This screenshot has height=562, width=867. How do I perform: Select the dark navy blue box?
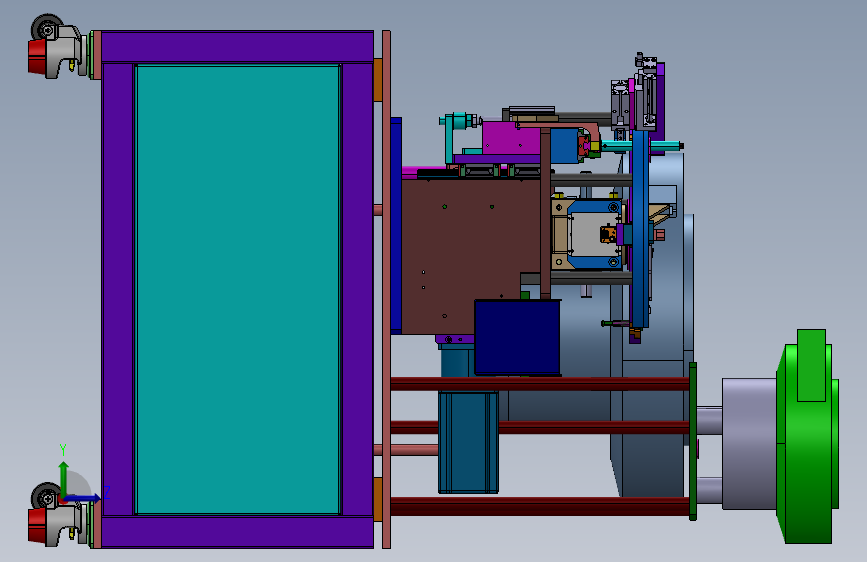point(518,337)
